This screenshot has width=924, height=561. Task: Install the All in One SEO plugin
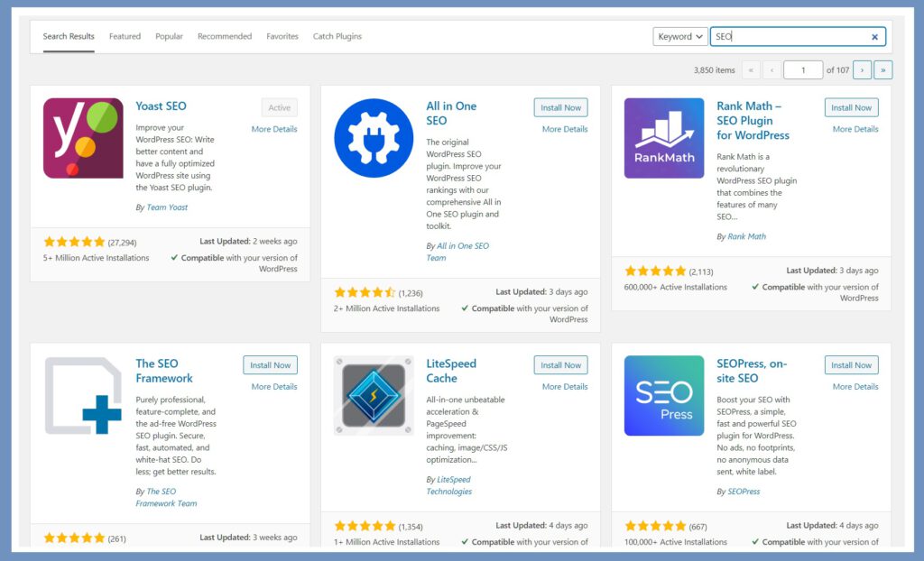560,106
